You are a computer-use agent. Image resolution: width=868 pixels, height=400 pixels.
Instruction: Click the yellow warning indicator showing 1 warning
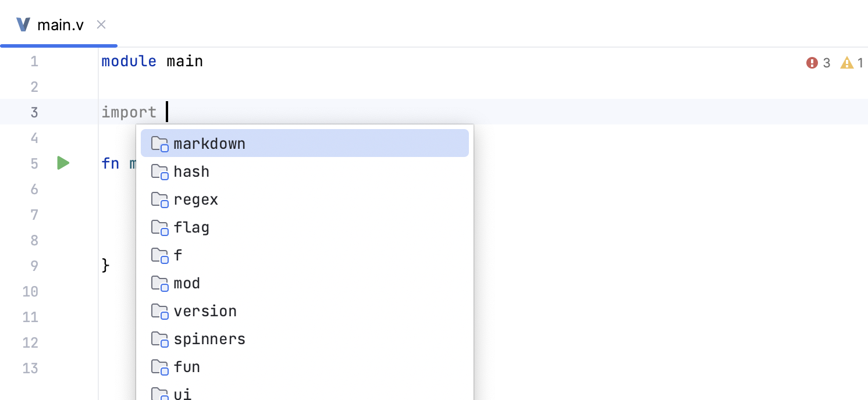[848, 63]
